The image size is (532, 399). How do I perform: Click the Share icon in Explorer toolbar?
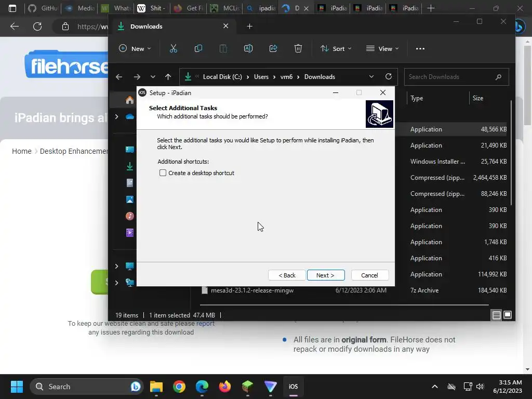coord(273,48)
